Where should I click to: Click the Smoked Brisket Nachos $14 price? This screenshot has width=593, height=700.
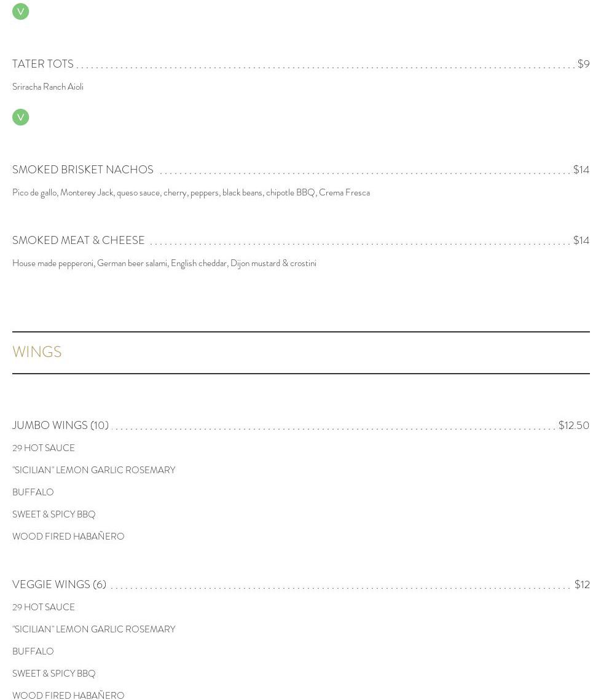[x=581, y=170]
